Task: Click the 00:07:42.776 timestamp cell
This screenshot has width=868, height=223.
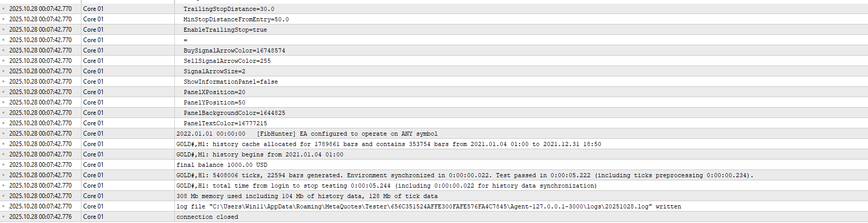Action: (40, 217)
